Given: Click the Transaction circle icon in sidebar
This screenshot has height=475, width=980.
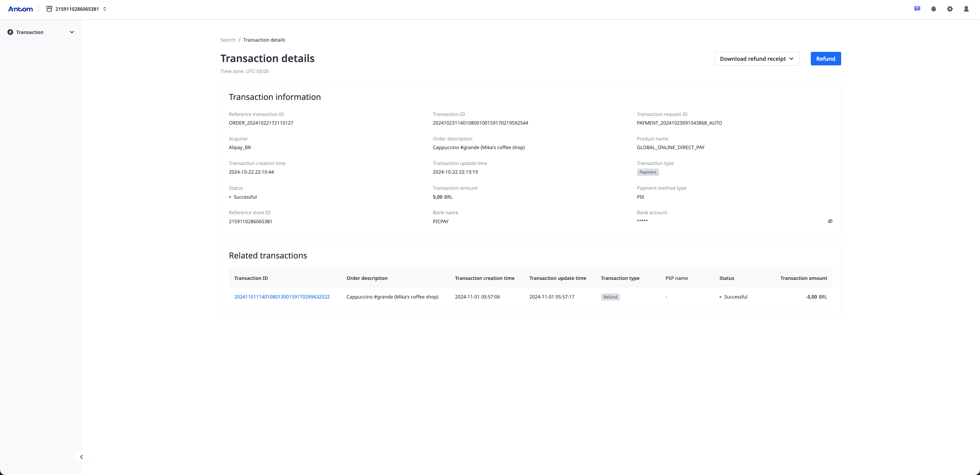Looking at the screenshot, I should click(10, 32).
